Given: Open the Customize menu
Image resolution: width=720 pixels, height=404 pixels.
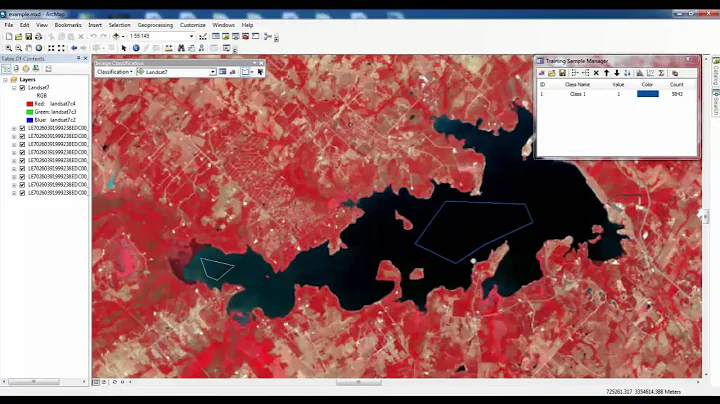Looking at the screenshot, I should (193, 25).
